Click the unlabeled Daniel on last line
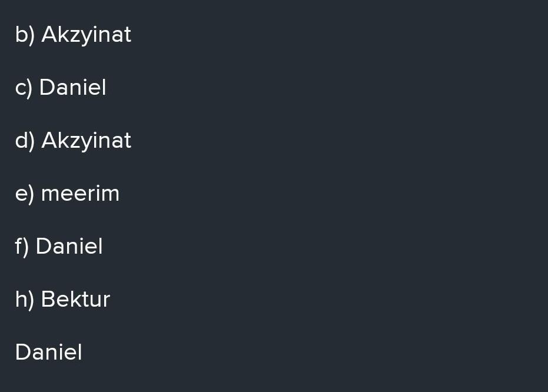548x392 pixels. point(48,353)
